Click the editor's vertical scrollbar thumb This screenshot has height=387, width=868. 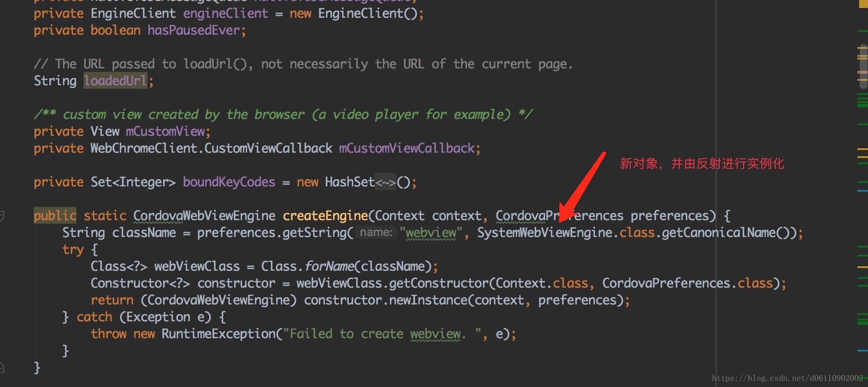863,67
